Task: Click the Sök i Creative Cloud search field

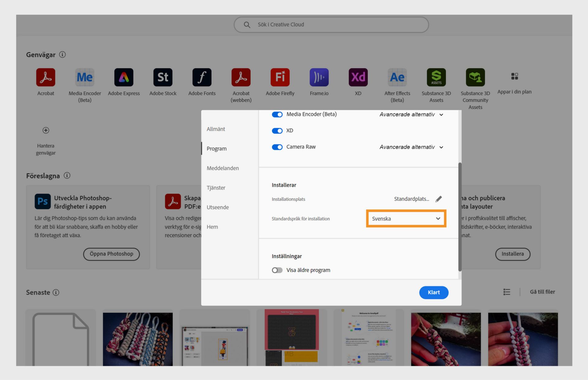Action: pyautogui.click(x=331, y=25)
